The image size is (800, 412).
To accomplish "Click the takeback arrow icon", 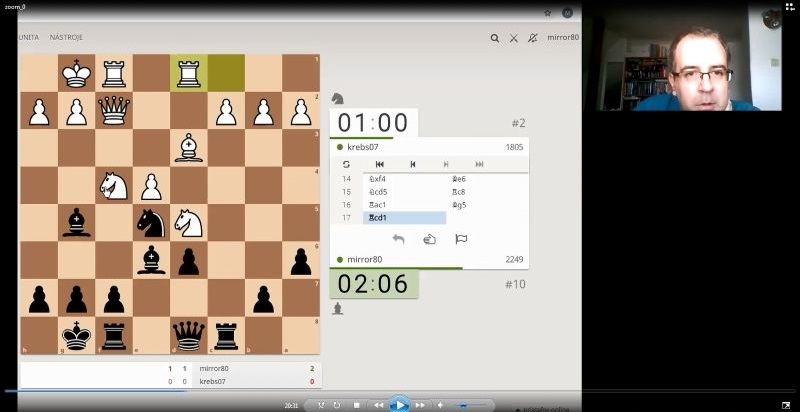I will tap(398, 239).
